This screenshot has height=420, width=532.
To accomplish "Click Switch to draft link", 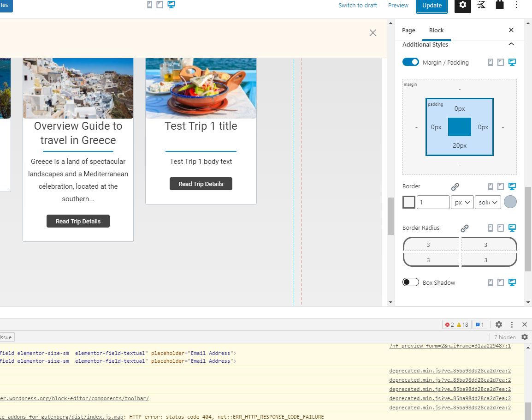I will (x=358, y=5).
